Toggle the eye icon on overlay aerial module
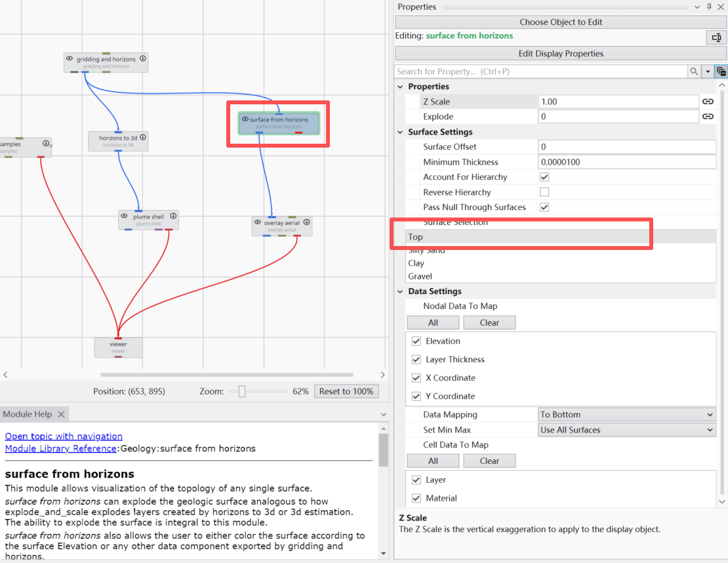Viewport: 728px width, 563px height. coord(257,222)
